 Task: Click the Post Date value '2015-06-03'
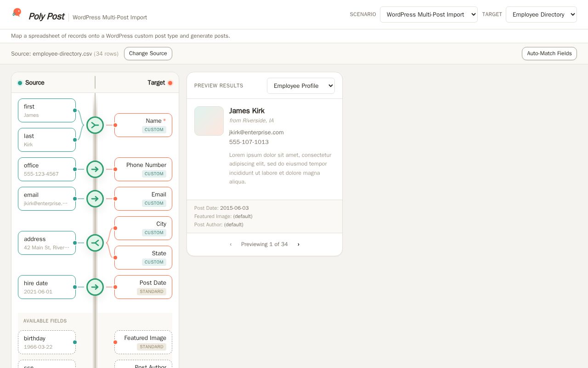(x=234, y=208)
